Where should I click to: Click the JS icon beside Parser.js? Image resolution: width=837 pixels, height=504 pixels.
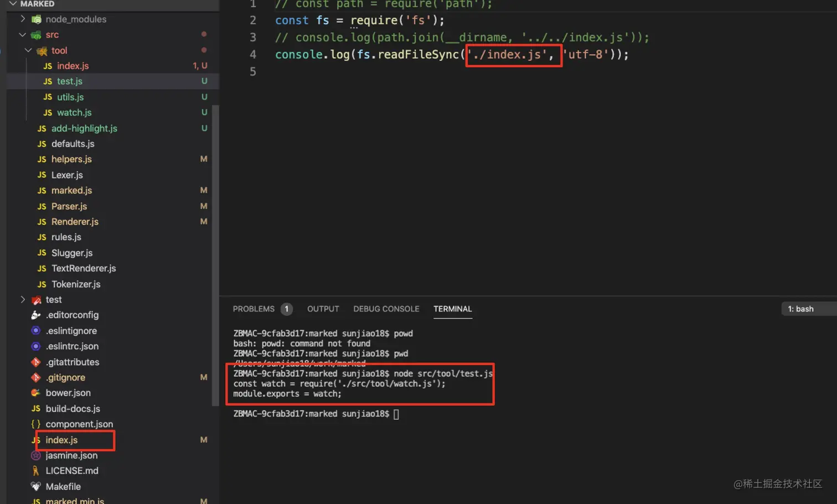point(42,206)
